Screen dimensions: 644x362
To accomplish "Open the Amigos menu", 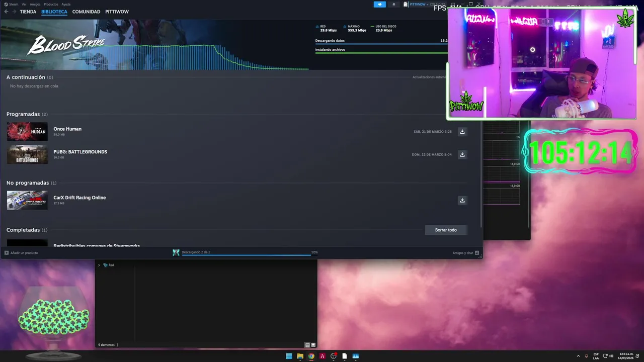I will pos(35,4).
